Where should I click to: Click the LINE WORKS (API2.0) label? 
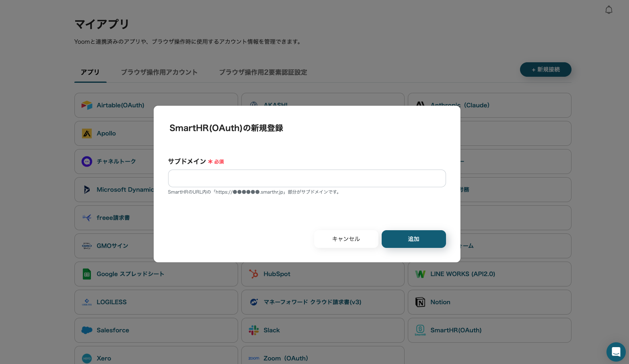point(463,274)
